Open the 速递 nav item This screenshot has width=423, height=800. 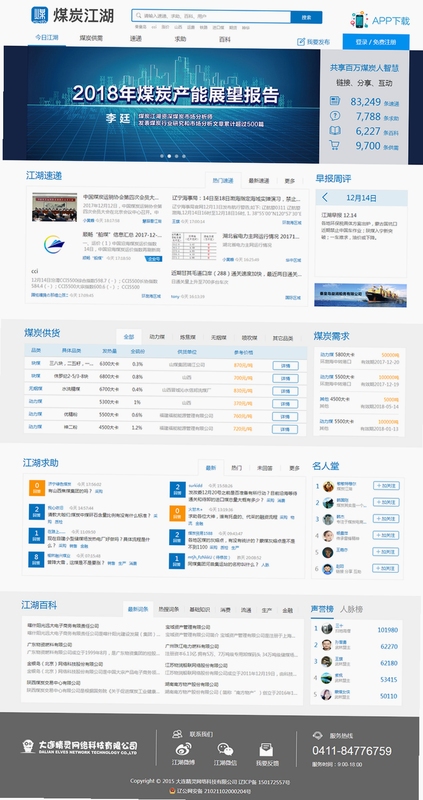point(136,38)
